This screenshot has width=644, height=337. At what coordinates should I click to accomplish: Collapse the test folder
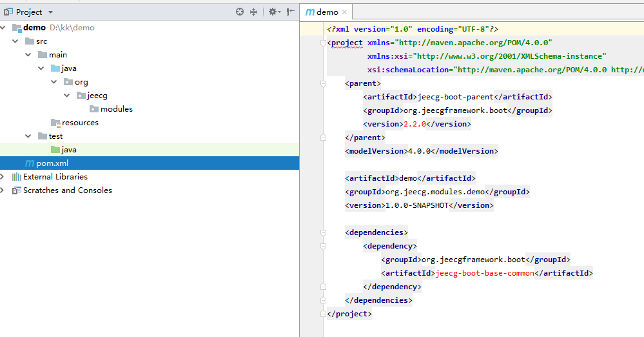(28, 136)
